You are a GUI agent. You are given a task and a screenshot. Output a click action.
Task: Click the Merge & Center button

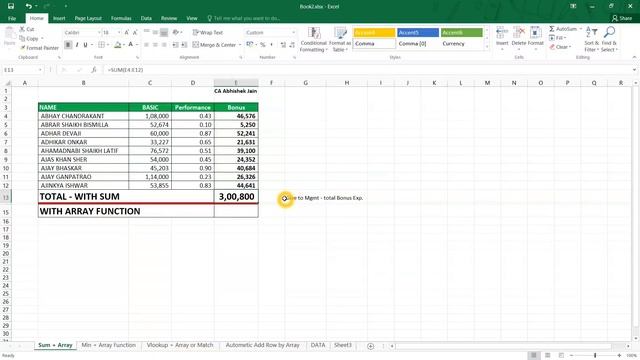(214, 44)
